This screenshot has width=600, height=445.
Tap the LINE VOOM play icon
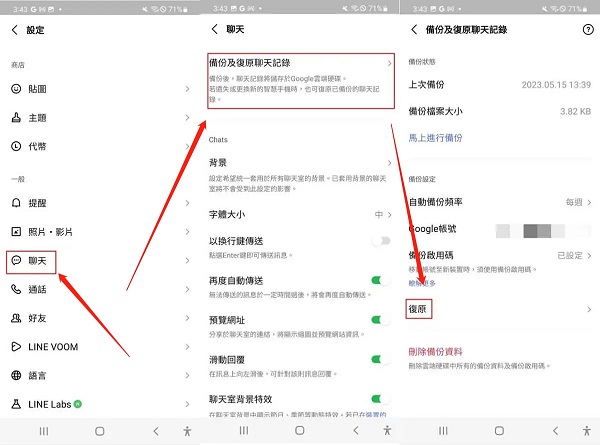click(16, 347)
